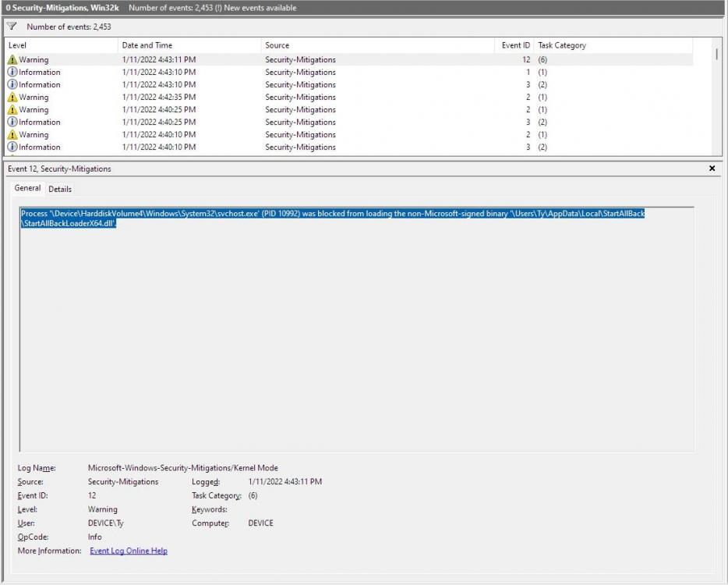728x585 pixels.
Task: Click information icon of Event ID 1 row
Action: (12, 73)
